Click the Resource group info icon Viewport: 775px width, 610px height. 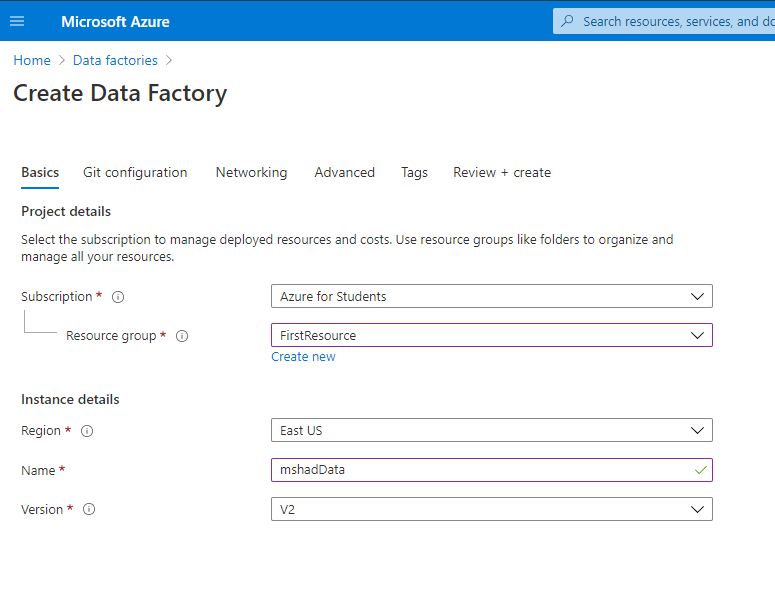point(182,336)
